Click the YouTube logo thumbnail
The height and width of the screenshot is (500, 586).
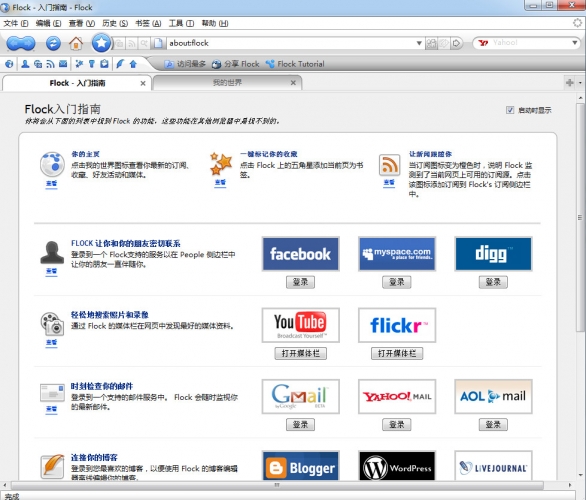click(x=300, y=325)
